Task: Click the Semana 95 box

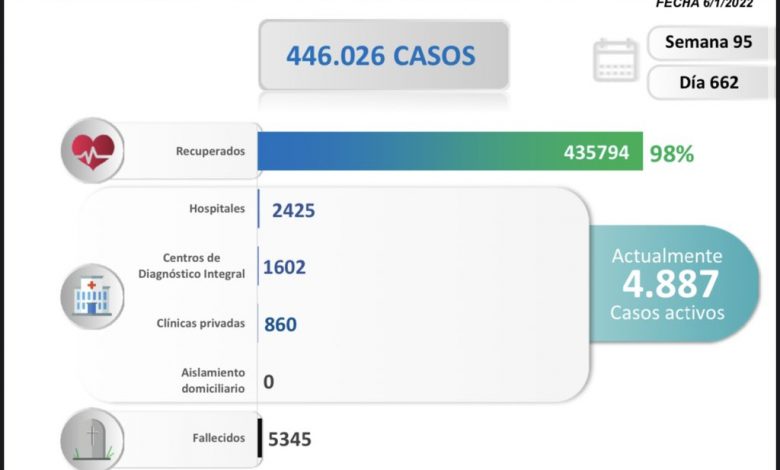Action: point(707,44)
